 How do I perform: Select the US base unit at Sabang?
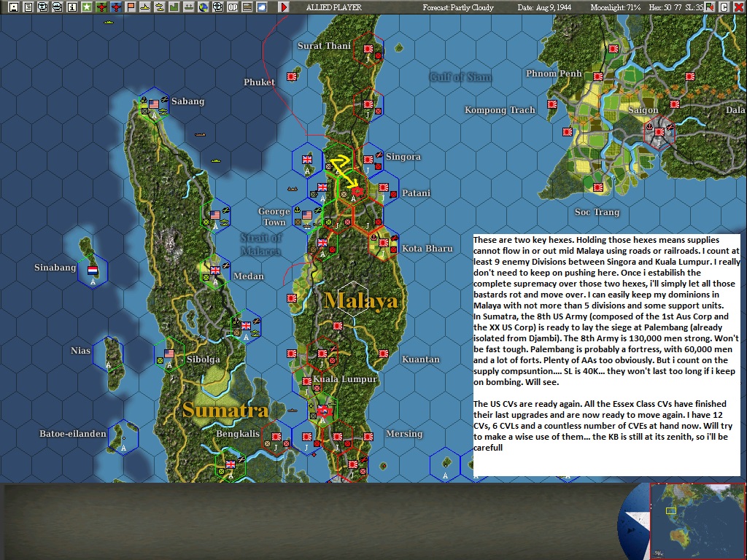click(x=153, y=104)
